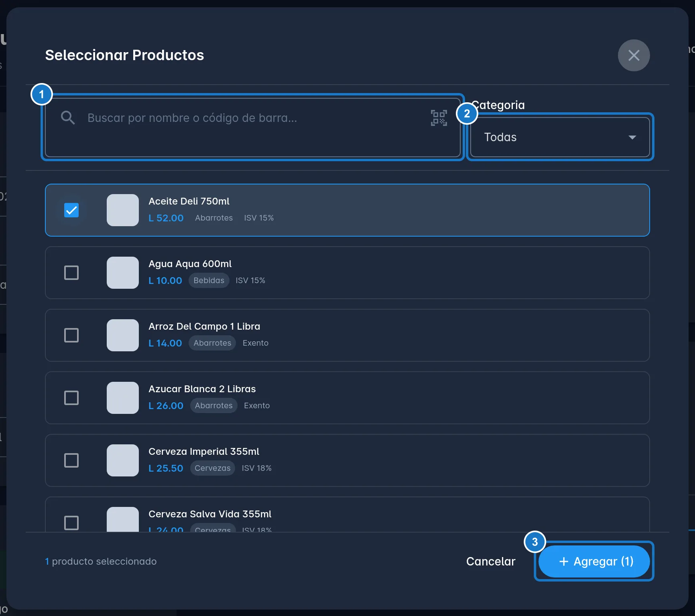The height and width of the screenshot is (616, 695).
Task: Click the Arroz Del Campo 1 Libra name
Action: [x=204, y=326]
